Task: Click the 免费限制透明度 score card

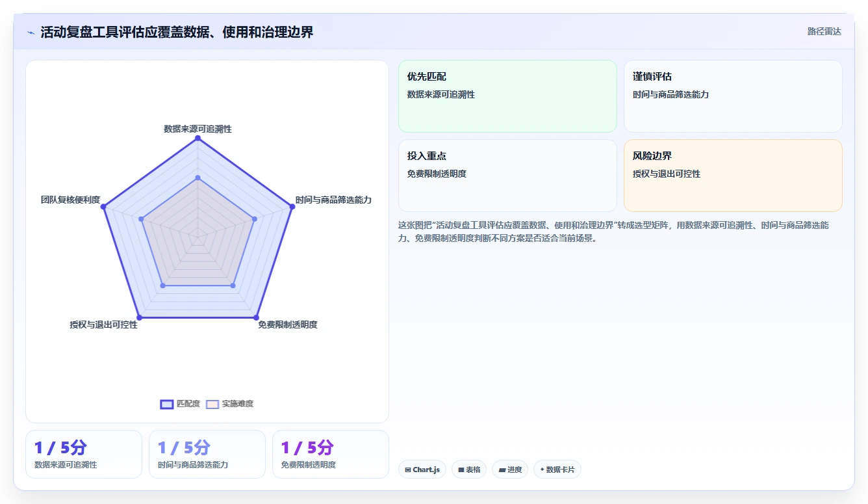Action: tap(331, 454)
